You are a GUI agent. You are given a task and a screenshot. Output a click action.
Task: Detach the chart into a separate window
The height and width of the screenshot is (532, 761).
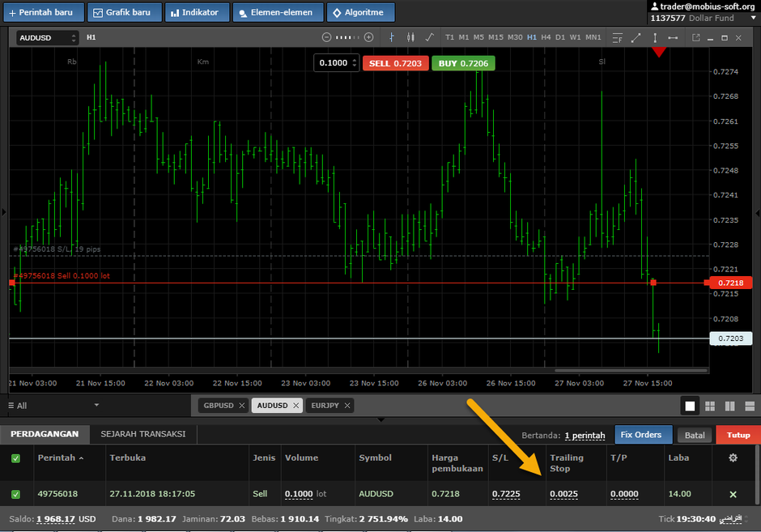[696, 38]
